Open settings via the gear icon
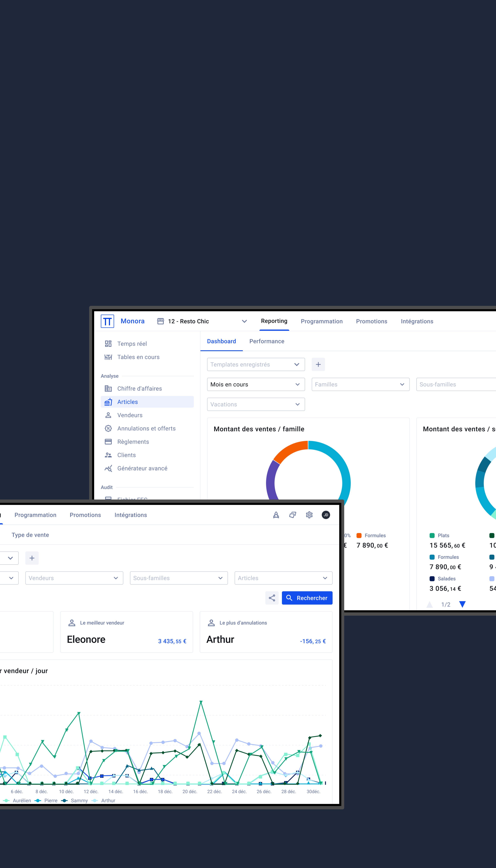Image resolution: width=496 pixels, height=868 pixels. tap(309, 515)
